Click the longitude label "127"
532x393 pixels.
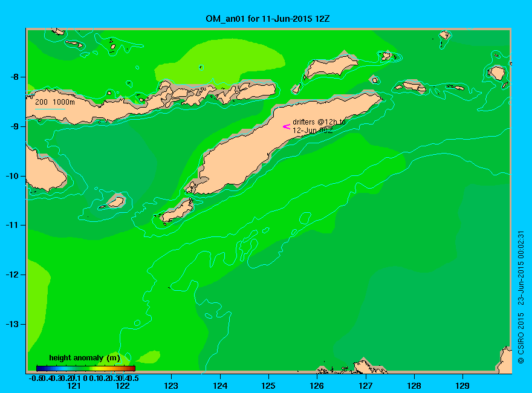[366, 386]
